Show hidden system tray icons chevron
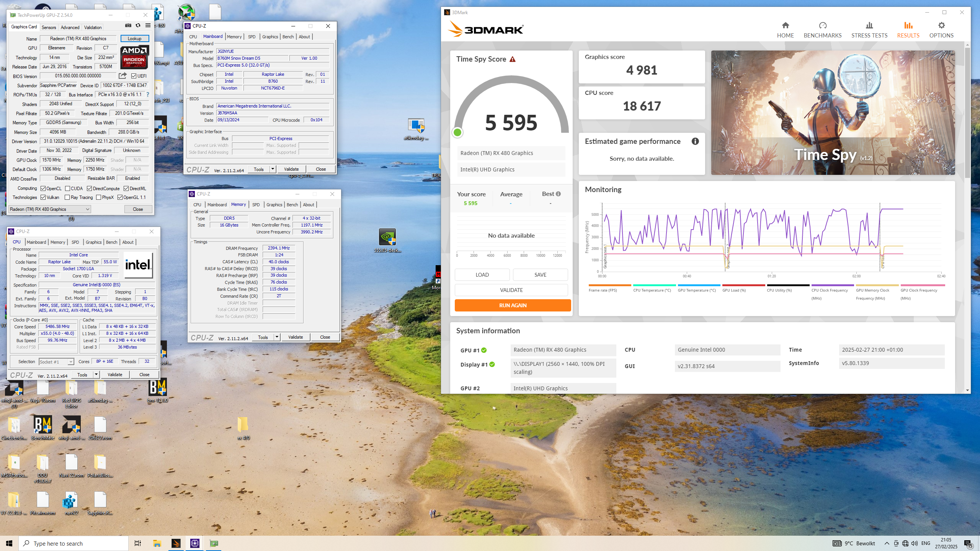The width and height of the screenshot is (980, 551). click(x=887, y=543)
